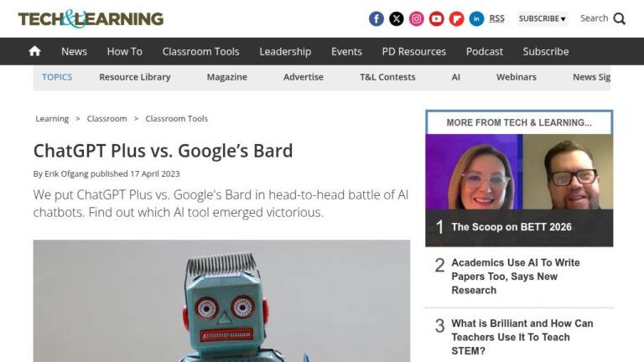This screenshot has height=362, width=644.
Task: Open the Facebook social icon
Action: pos(377,19)
